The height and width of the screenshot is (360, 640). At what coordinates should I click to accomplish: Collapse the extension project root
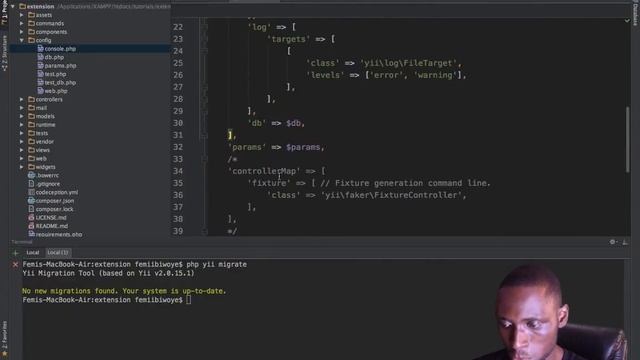tap(13, 7)
